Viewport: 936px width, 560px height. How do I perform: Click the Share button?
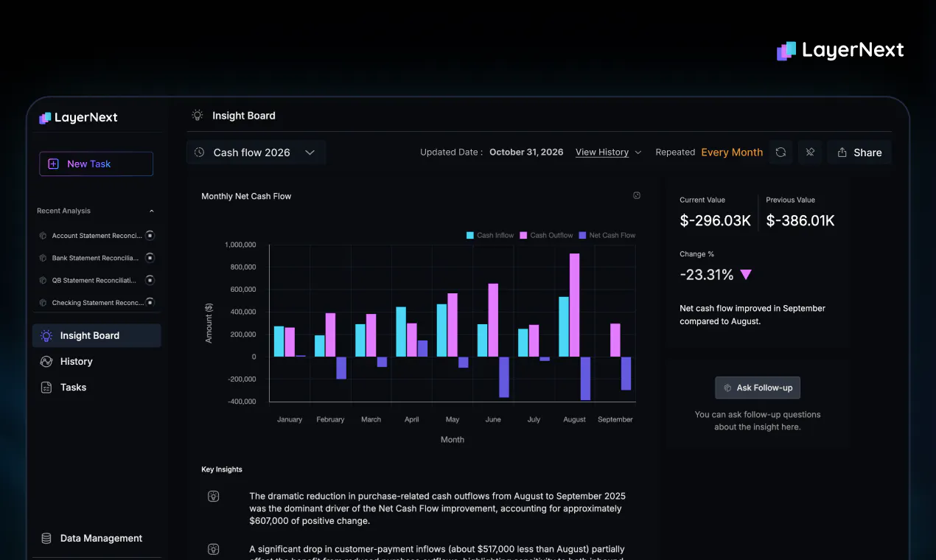pos(859,153)
